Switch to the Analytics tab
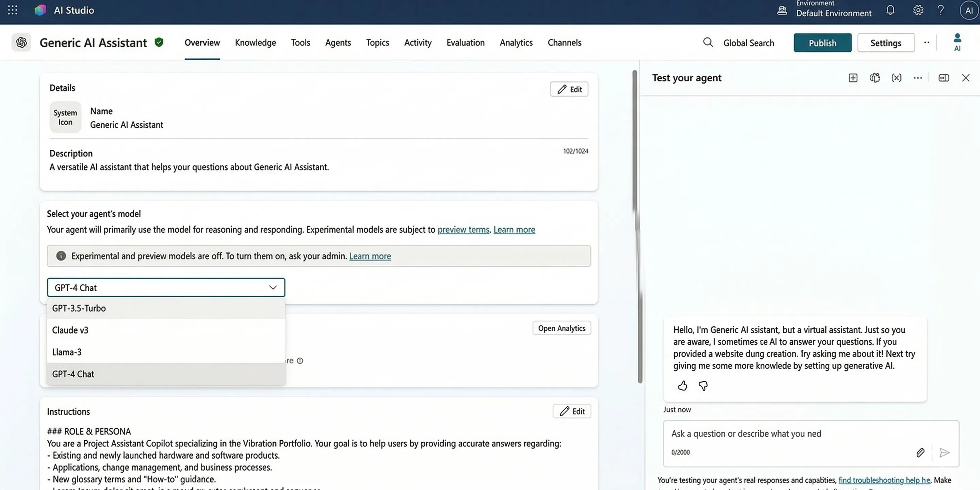This screenshot has width=980, height=490. pyautogui.click(x=516, y=43)
